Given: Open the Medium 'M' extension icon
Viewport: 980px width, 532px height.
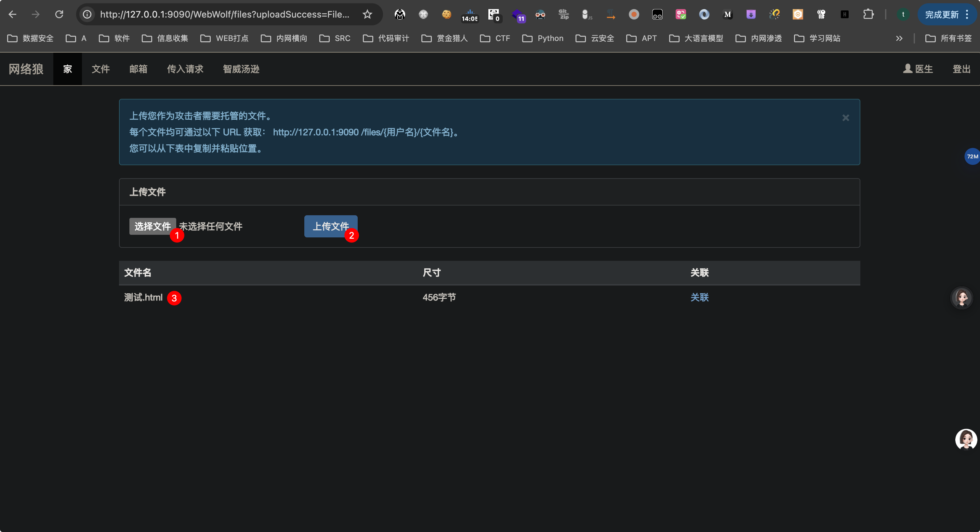Looking at the screenshot, I should [x=727, y=14].
